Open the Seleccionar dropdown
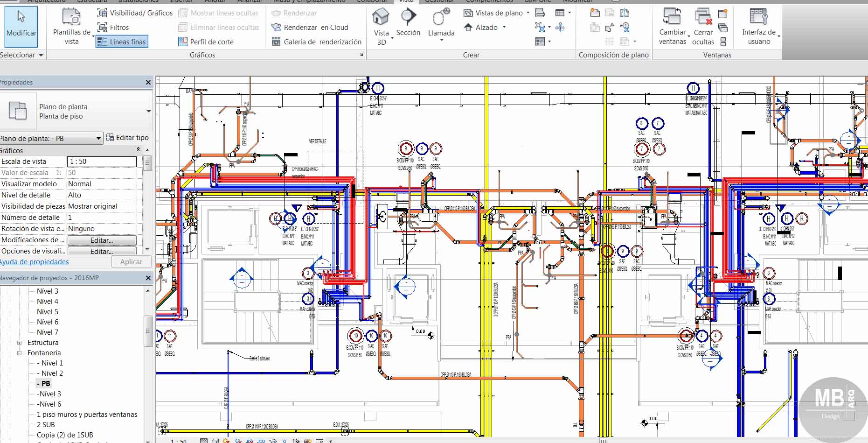 pyautogui.click(x=22, y=55)
